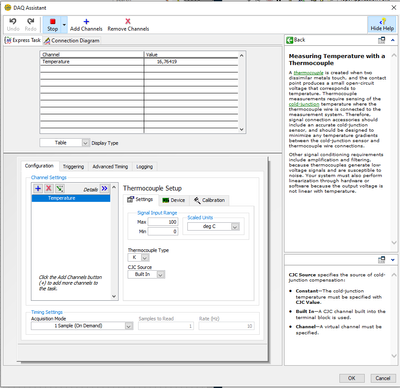Select Temperature channel in channel list
Screen dimensions: 400x388
click(x=71, y=198)
